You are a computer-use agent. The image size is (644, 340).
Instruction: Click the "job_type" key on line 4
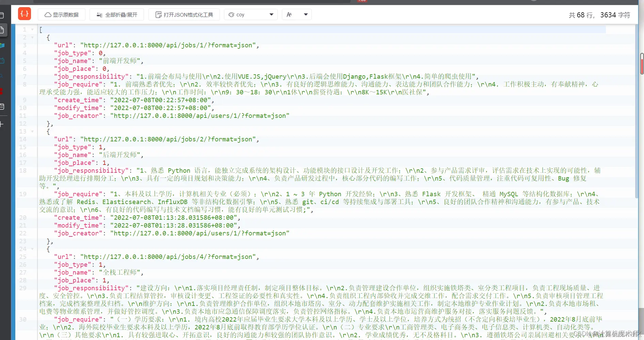73,53
